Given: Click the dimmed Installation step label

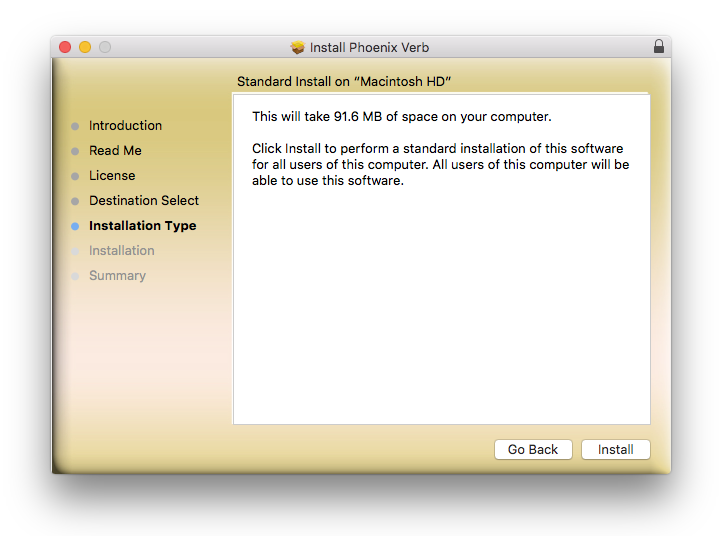Looking at the screenshot, I should click(121, 251).
